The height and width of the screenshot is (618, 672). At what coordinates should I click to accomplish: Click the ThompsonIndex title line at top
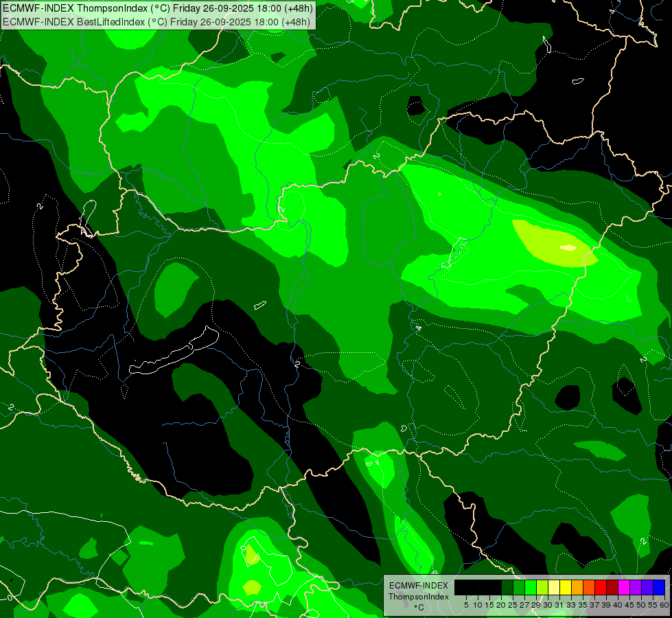(x=158, y=8)
